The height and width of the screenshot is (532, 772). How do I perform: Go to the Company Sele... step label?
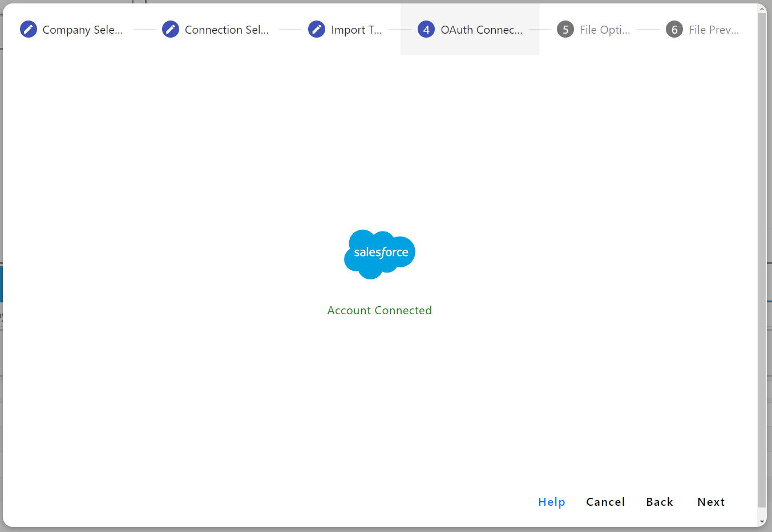click(x=83, y=30)
